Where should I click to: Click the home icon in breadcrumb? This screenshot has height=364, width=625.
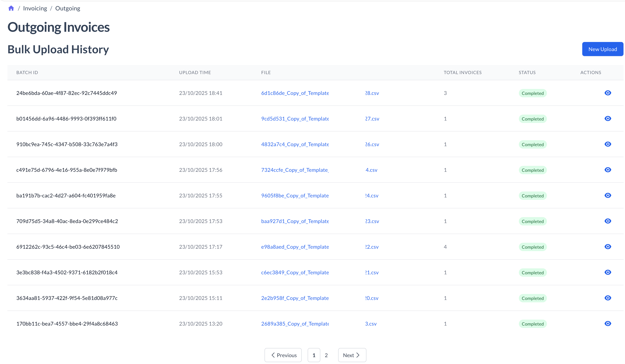pyautogui.click(x=11, y=8)
